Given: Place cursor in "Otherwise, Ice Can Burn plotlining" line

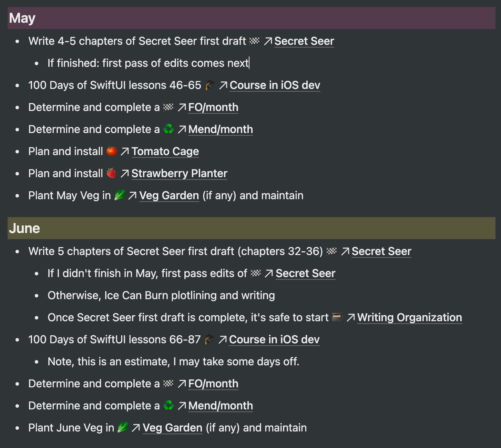Looking at the screenshot, I should coord(161,295).
